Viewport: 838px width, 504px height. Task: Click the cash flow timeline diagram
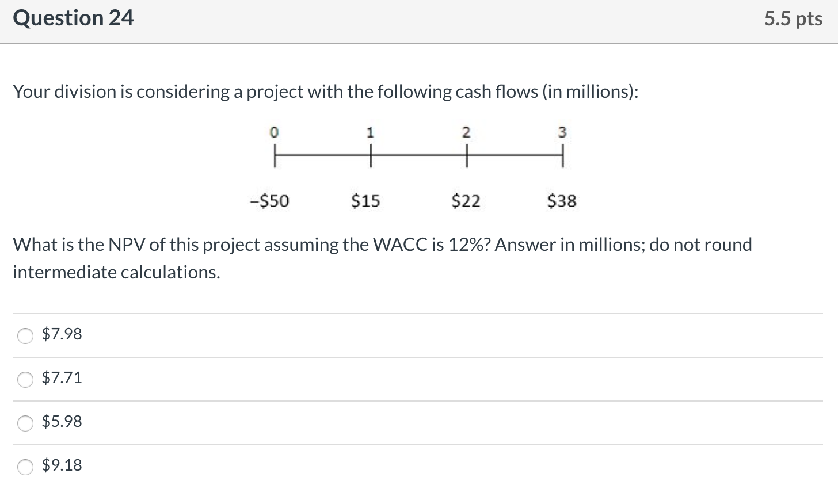click(x=418, y=167)
